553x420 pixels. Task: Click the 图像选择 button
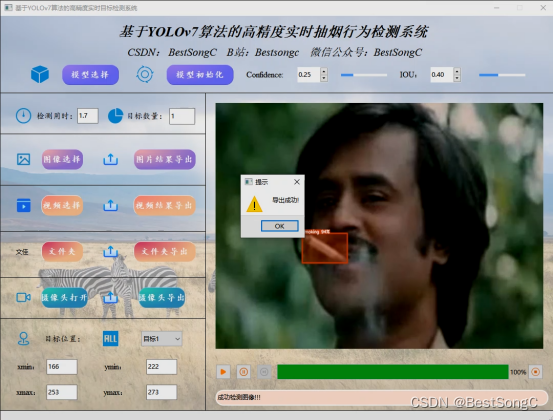[x=62, y=159]
